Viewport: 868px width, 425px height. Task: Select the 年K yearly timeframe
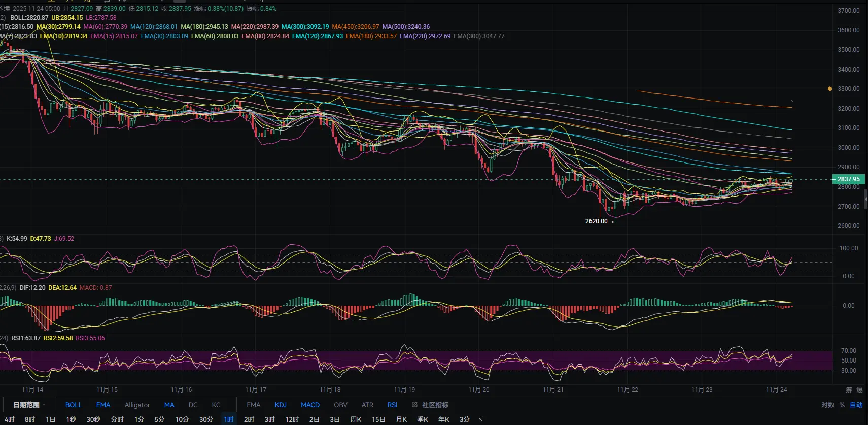tap(444, 419)
